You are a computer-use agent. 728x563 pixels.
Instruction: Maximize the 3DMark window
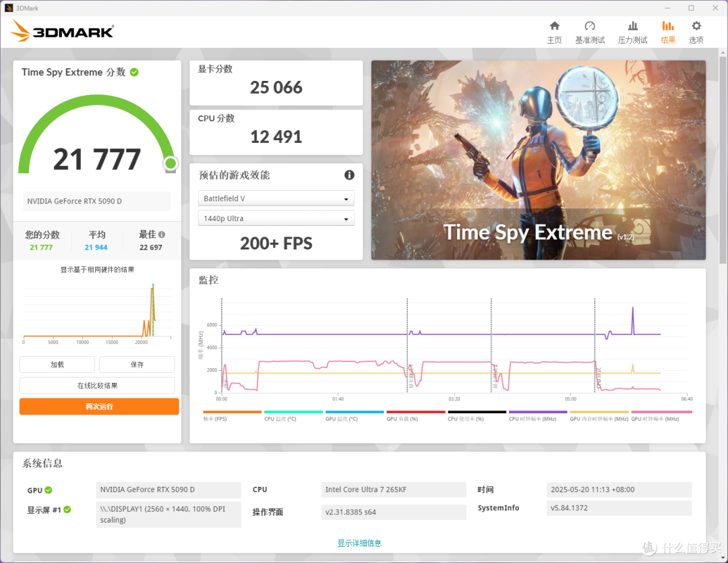[x=691, y=8]
